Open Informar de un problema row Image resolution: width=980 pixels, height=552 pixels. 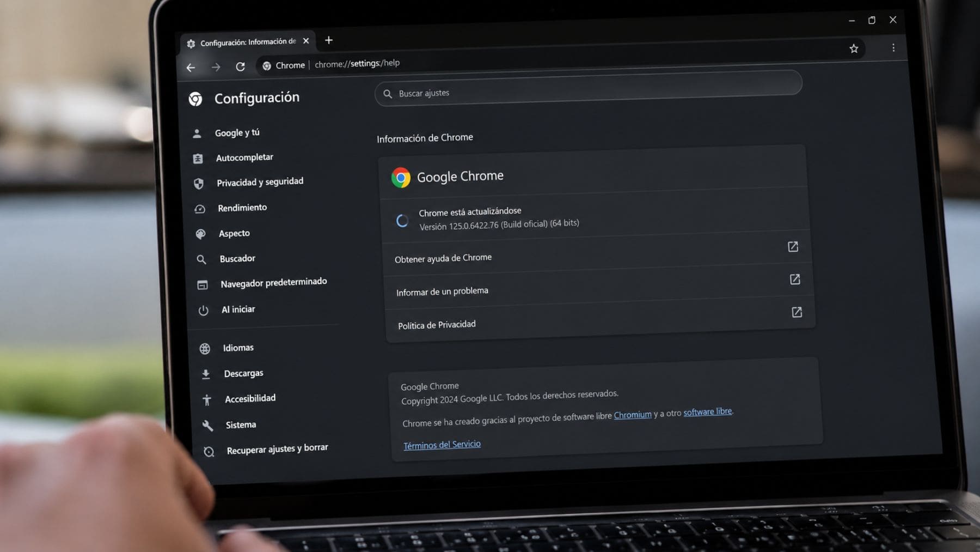click(x=598, y=286)
